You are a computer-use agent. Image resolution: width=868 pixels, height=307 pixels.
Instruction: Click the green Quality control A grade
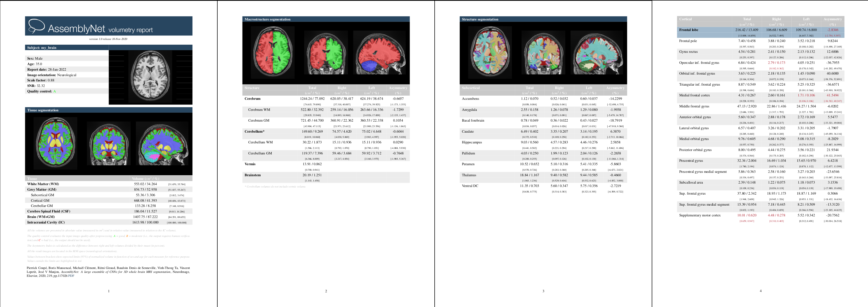[55, 91]
